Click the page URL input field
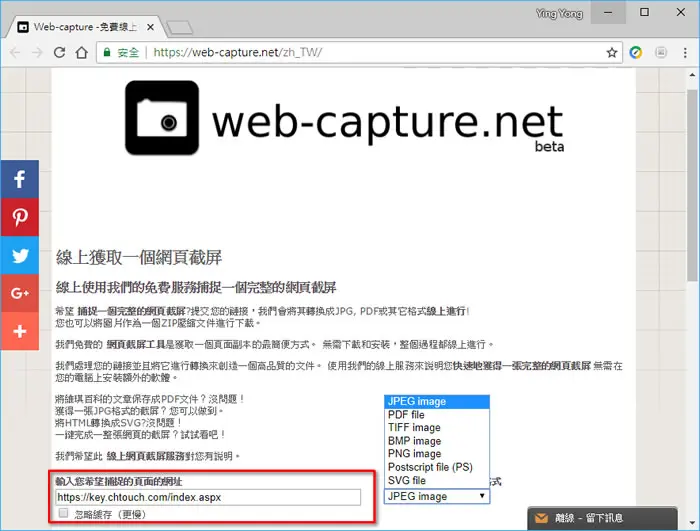 pyautogui.click(x=208, y=497)
